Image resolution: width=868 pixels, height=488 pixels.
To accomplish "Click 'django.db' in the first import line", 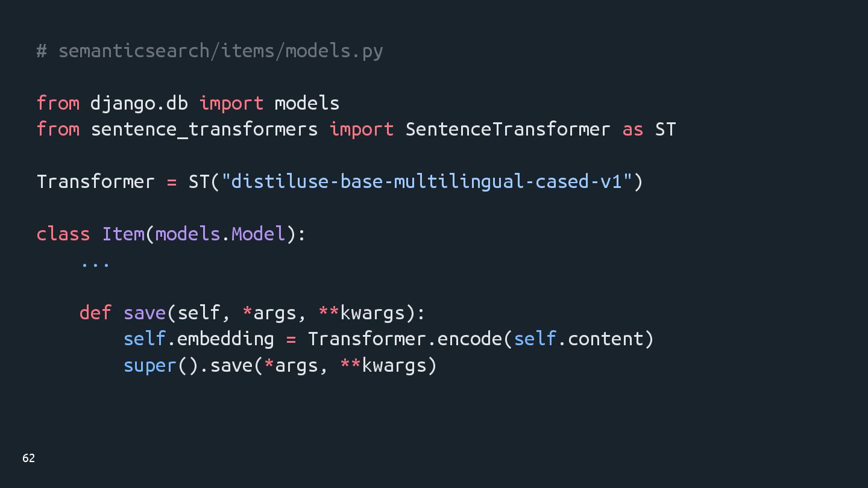I will click(x=139, y=104).
